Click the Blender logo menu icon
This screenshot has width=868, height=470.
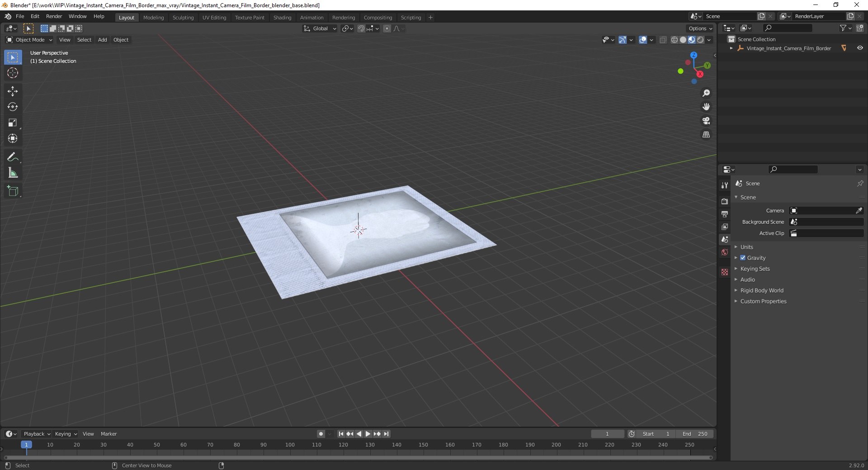pos(8,16)
